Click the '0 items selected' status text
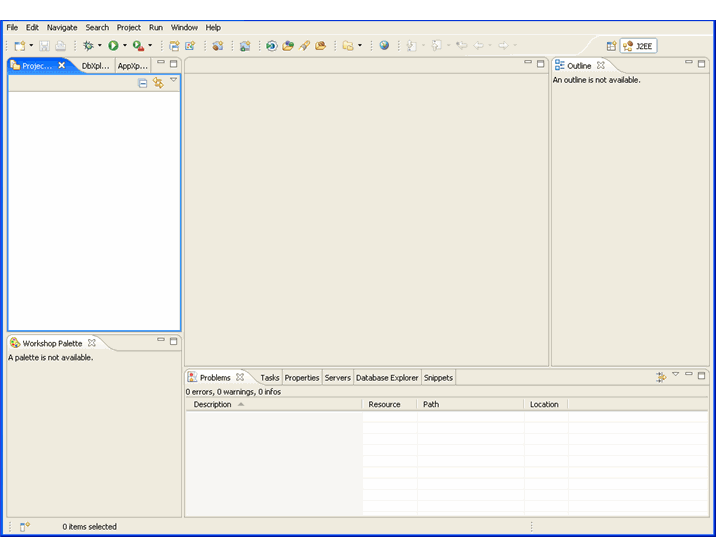716x537 pixels. (90, 526)
